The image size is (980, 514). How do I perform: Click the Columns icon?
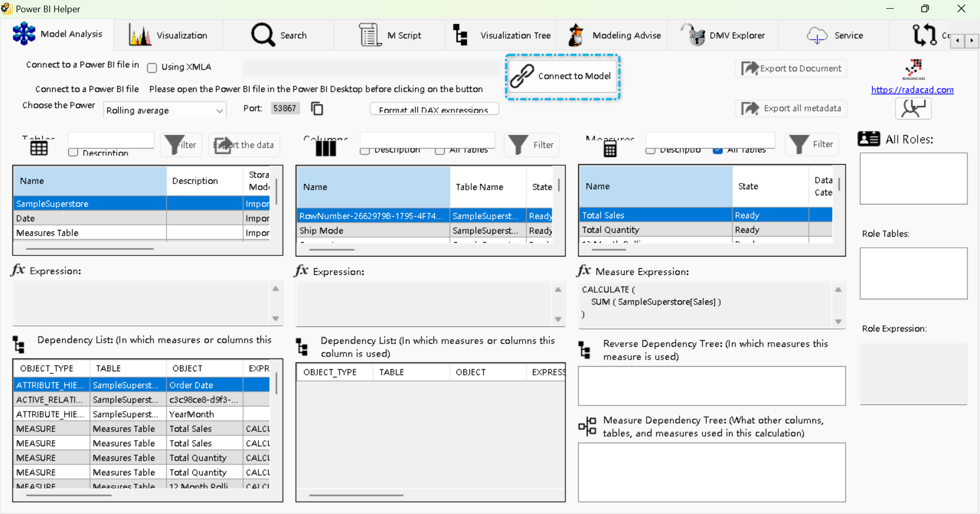pos(326,148)
